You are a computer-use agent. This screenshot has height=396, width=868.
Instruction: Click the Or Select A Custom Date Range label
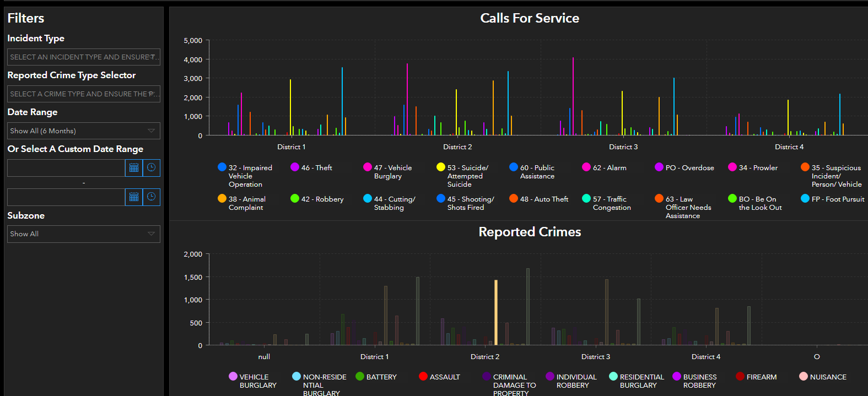(76, 149)
